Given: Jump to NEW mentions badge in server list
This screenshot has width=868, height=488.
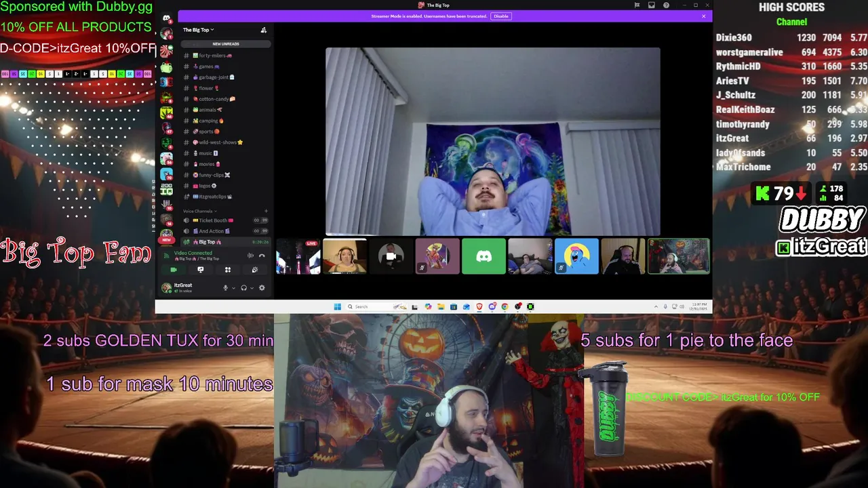Looking at the screenshot, I should (x=166, y=240).
